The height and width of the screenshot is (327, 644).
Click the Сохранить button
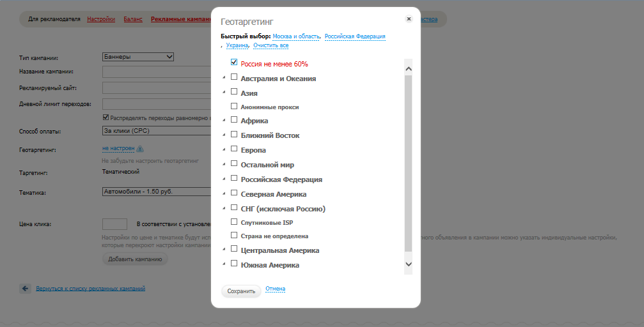(241, 291)
